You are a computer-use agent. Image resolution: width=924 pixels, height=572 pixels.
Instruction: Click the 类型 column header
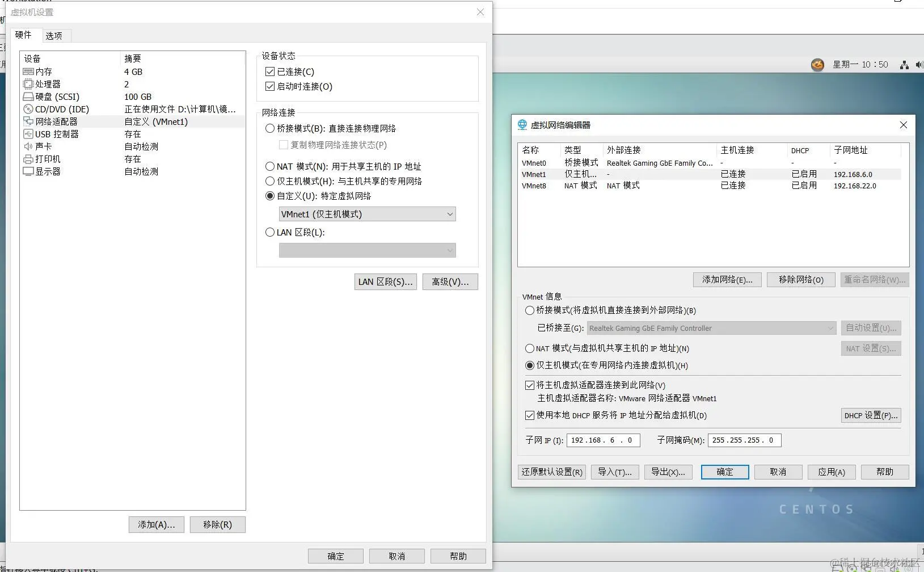581,150
